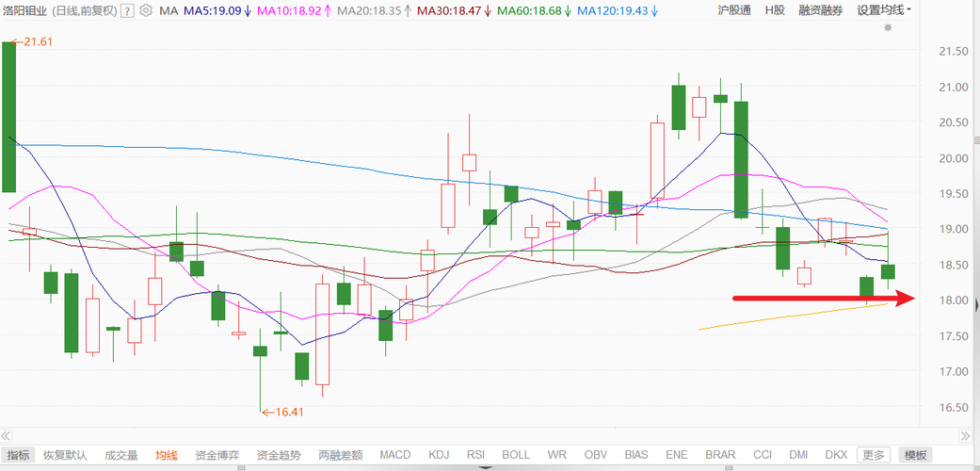Open the H股 link

(775, 10)
